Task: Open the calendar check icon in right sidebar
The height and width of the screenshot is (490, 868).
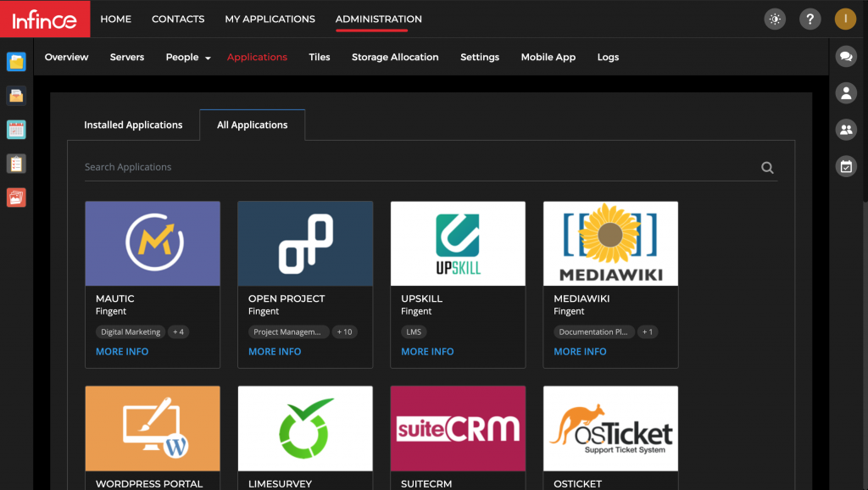Action: (x=846, y=166)
